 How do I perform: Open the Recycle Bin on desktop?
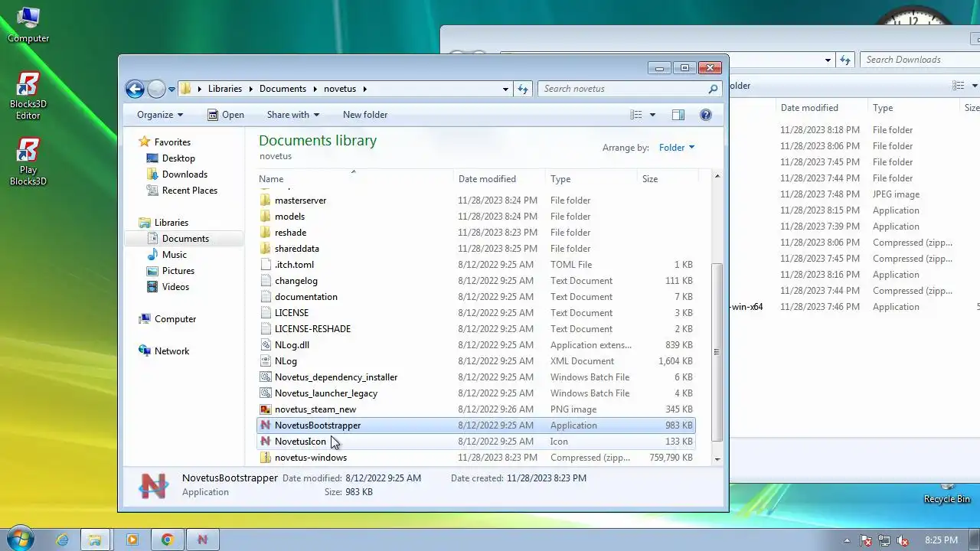[947, 494]
